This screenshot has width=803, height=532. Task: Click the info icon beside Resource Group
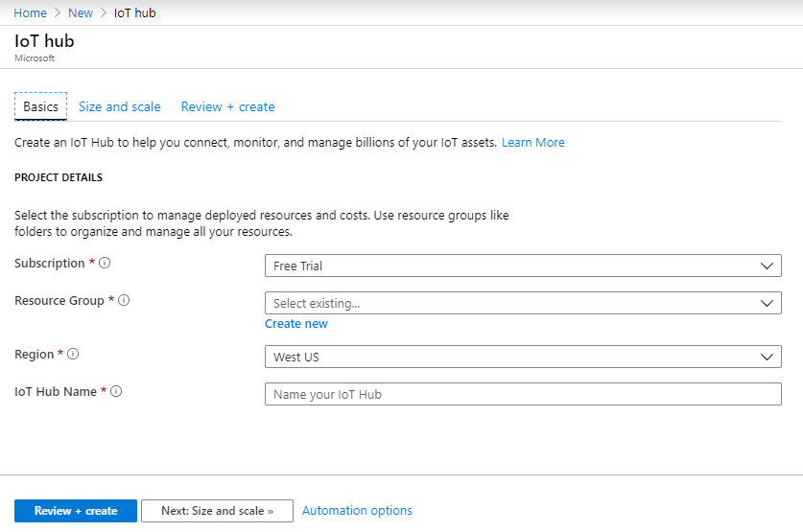124,300
